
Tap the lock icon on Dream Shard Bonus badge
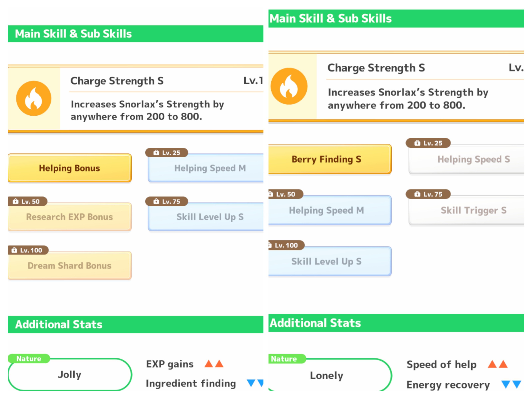[x=14, y=250]
